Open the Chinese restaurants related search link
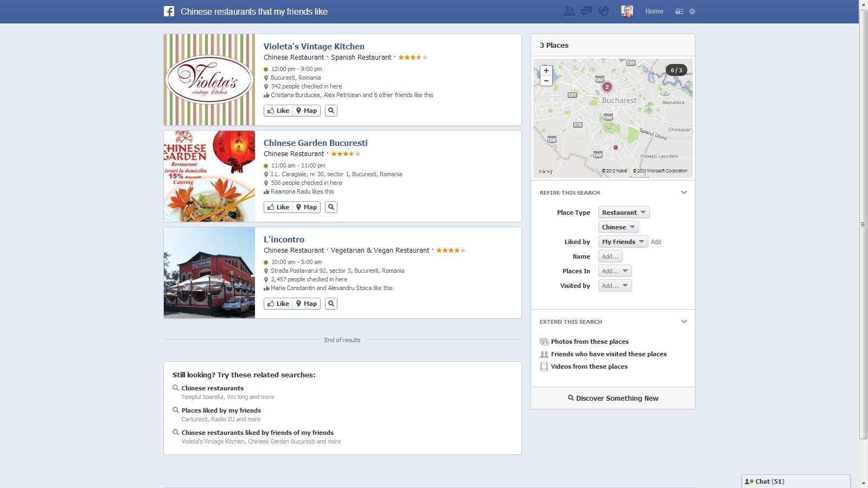The height and width of the screenshot is (488, 868). 212,388
